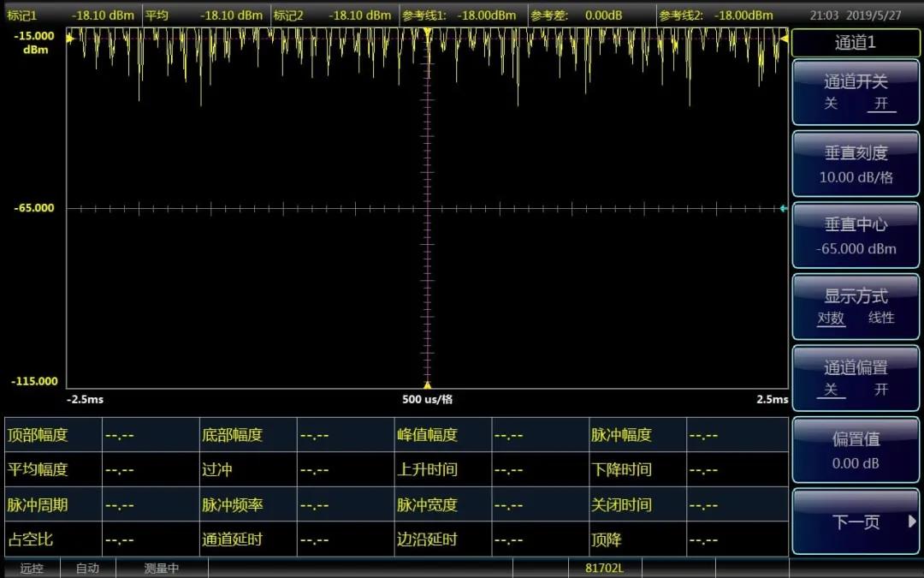This screenshot has height=578, width=924.
Task: Edit the 偏置值 0.00 dB field
Action: 856,450
